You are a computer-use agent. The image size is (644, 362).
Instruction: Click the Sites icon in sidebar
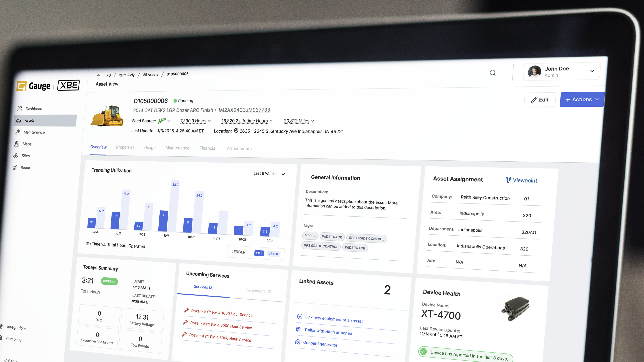pos(15,156)
